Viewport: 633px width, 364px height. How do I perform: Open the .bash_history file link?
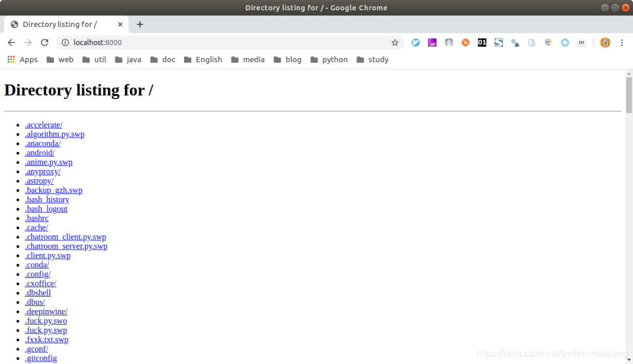tap(47, 199)
